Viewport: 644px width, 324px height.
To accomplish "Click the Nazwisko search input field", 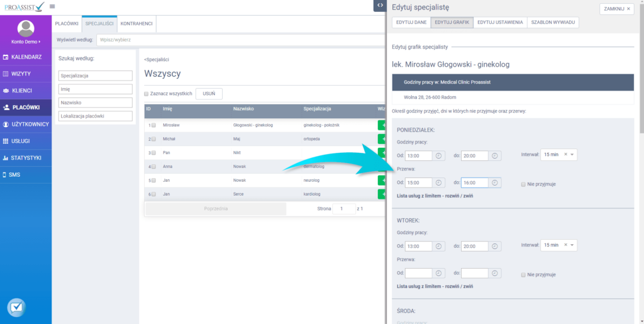I will (x=96, y=103).
